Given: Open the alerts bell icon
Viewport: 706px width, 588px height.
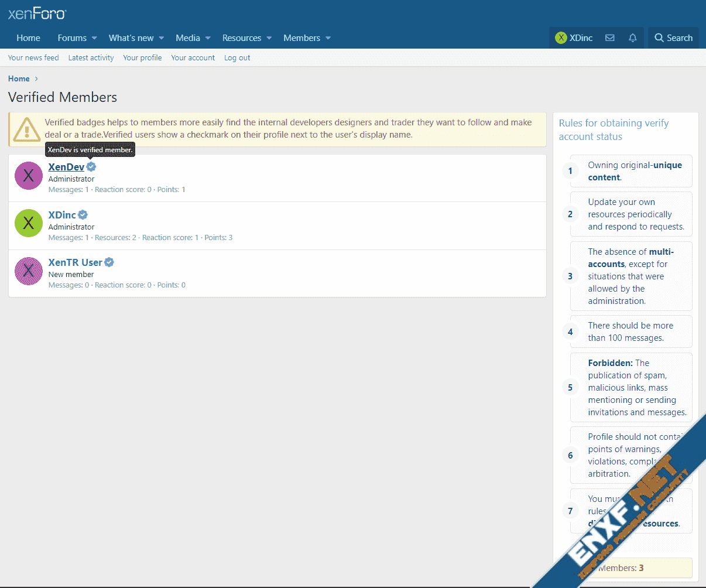Looking at the screenshot, I should click(x=632, y=38).
